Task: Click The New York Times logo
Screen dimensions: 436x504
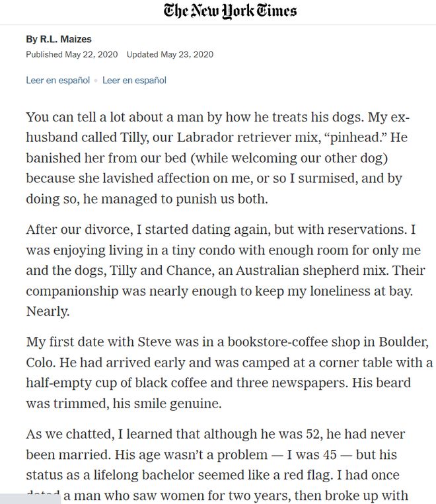Action: pos(230,11)
